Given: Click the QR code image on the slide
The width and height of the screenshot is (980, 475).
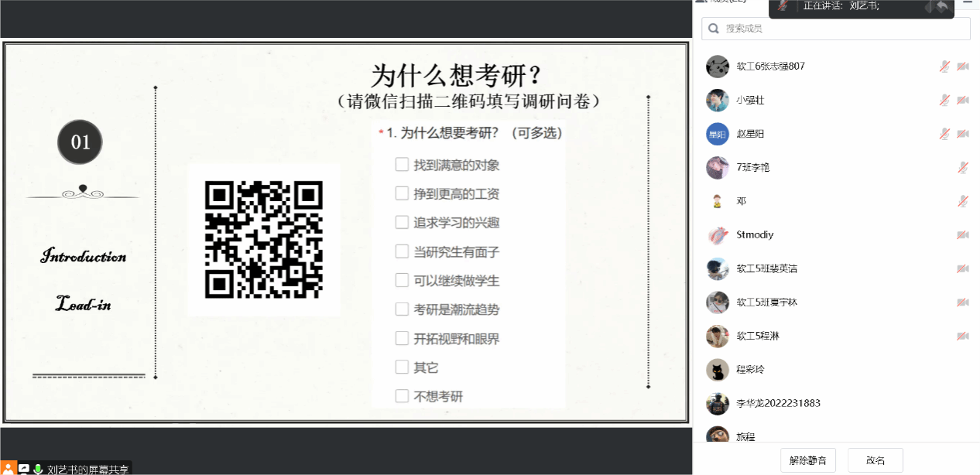Looking at the screenshot, I should coord(263,240).
